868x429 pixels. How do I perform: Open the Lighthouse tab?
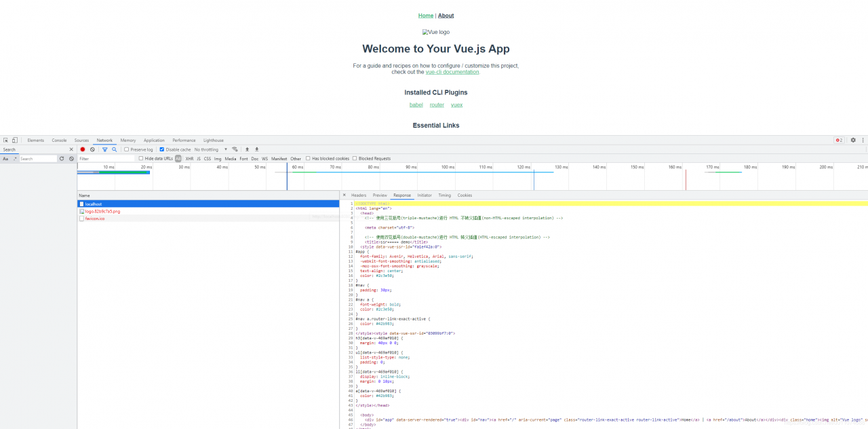(x=214, y=140)
